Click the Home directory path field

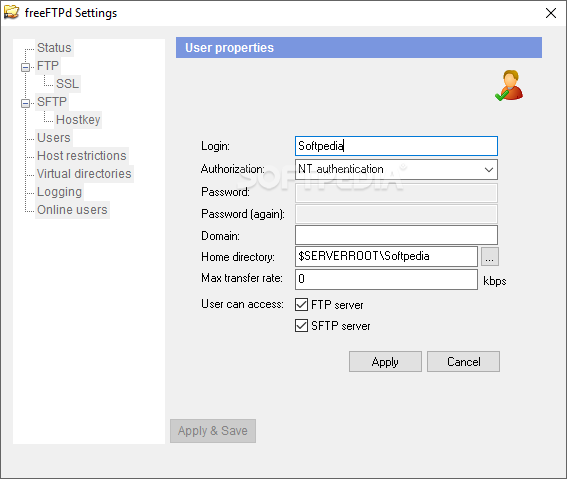[x=386, y=256]
